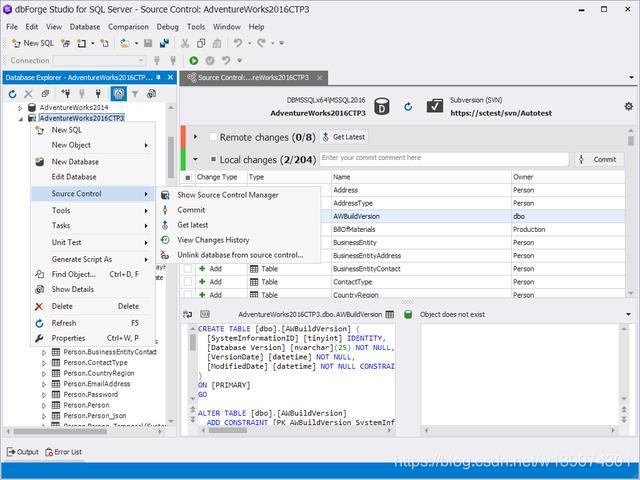Click the New SQL toolbar button
The width and height of the screenshot is (640, 480).
33,43
